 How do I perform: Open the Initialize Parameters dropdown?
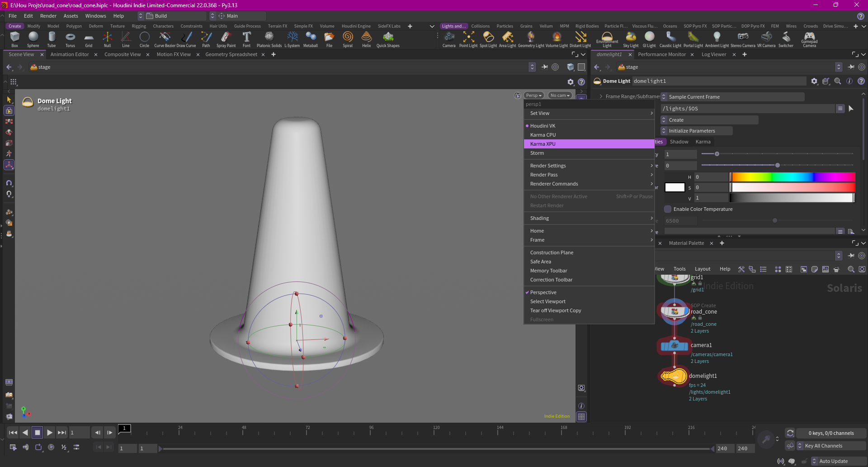click(697, 131)
